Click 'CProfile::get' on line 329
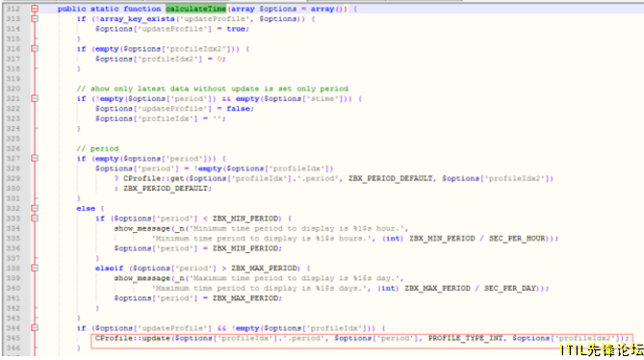This screenshot has height=360, width=644. [154, 179]
